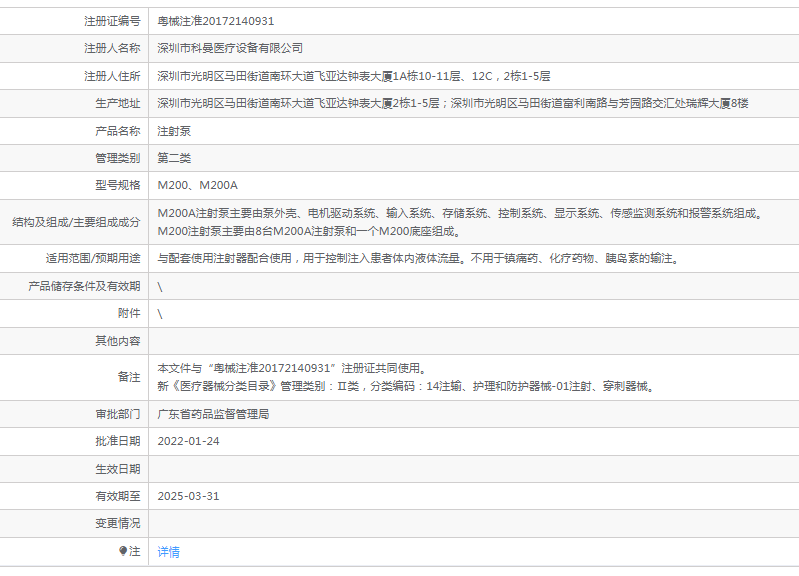Click the 注册人住所 label

pos(112,76)
